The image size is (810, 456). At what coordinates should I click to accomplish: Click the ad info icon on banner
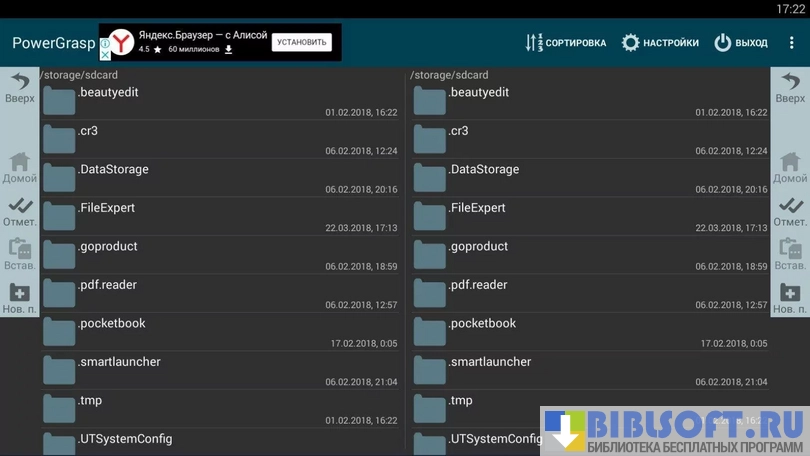(105, 44)
